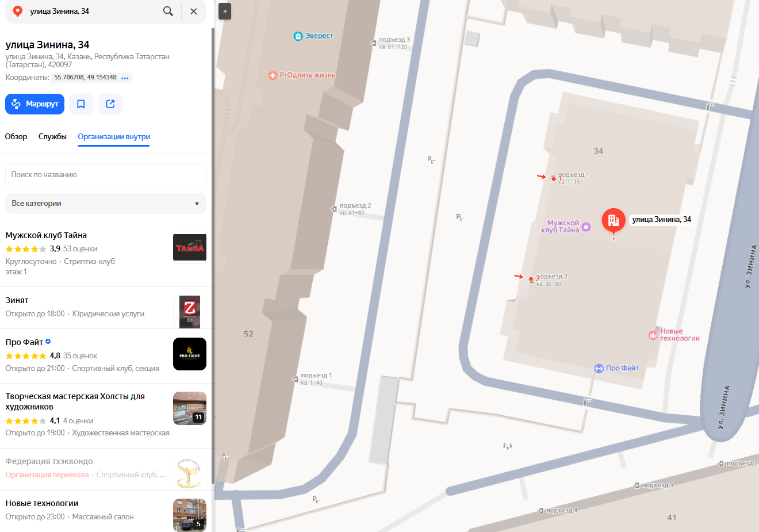Switch to the Обзор tab

pos(16,137)
